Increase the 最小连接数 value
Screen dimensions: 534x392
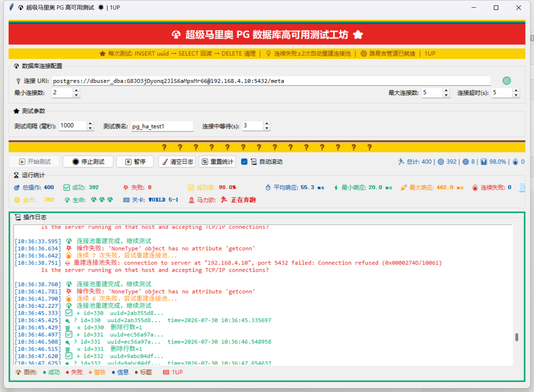pyautogui.click(x=76, y=90)
